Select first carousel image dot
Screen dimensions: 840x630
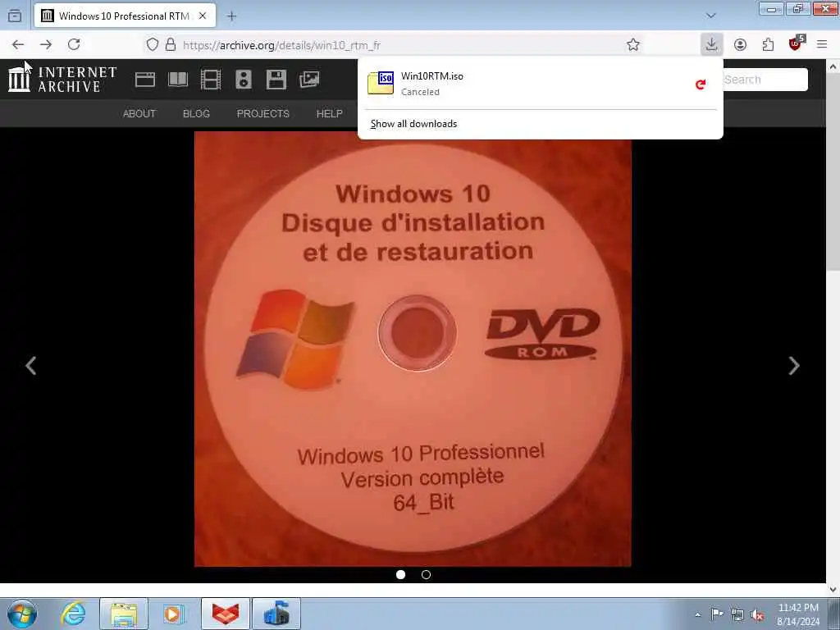400,574
